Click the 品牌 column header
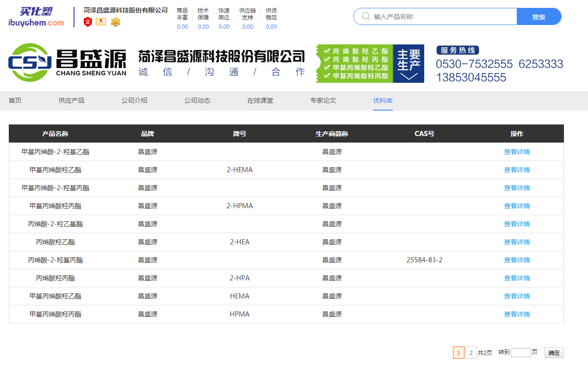The image size is (588, 372). coord(148,134)
